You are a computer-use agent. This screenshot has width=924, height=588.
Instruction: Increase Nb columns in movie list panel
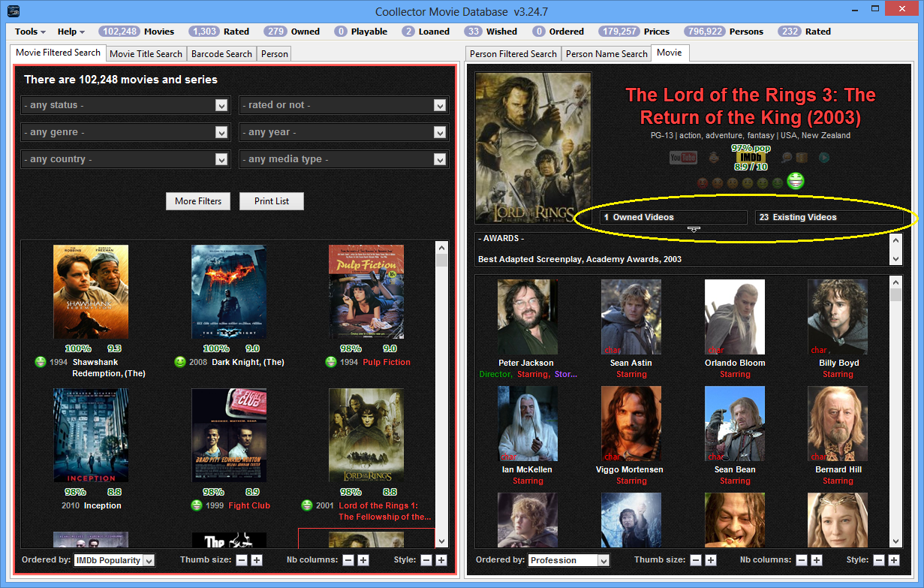click(x=363, y=560)
